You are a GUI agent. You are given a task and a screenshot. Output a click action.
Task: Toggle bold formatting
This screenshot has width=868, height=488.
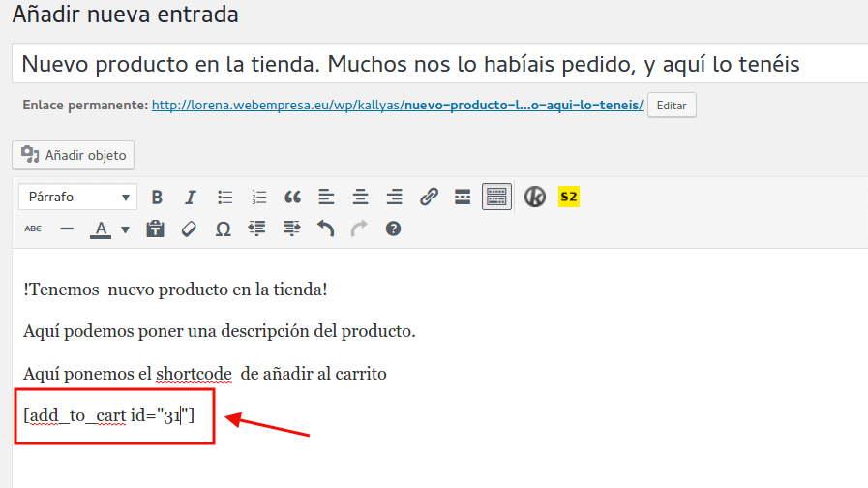pos(157,198)
